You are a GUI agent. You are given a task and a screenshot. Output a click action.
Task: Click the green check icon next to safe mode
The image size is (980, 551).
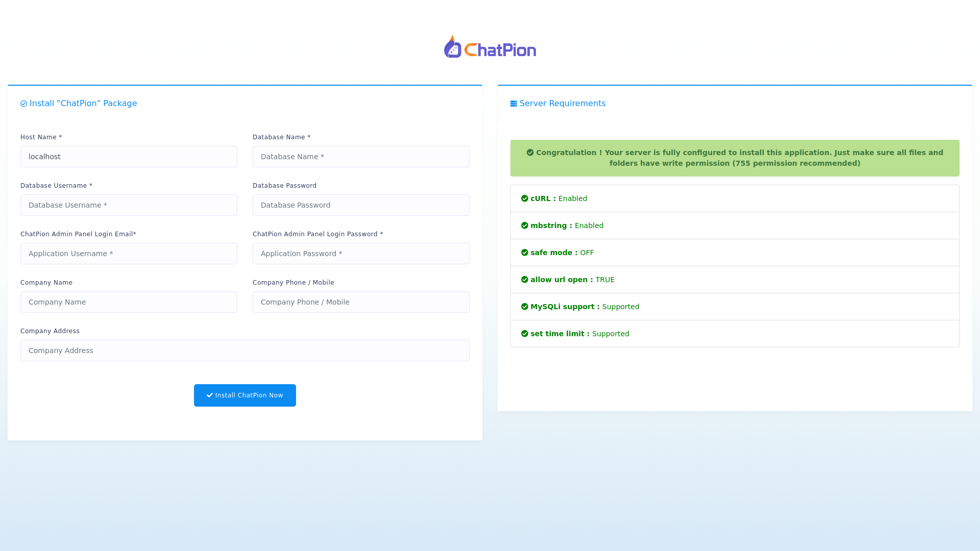tap(525, 253)
